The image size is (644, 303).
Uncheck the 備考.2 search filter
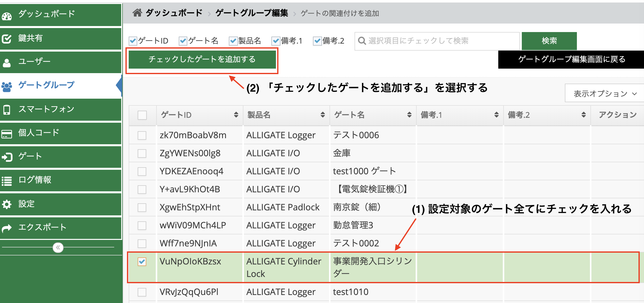(x=317, y=41)
